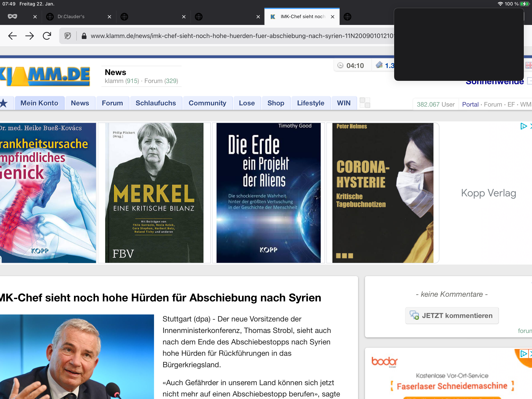
Task: Open the private browsing mask tab
Action: (12, 16)
